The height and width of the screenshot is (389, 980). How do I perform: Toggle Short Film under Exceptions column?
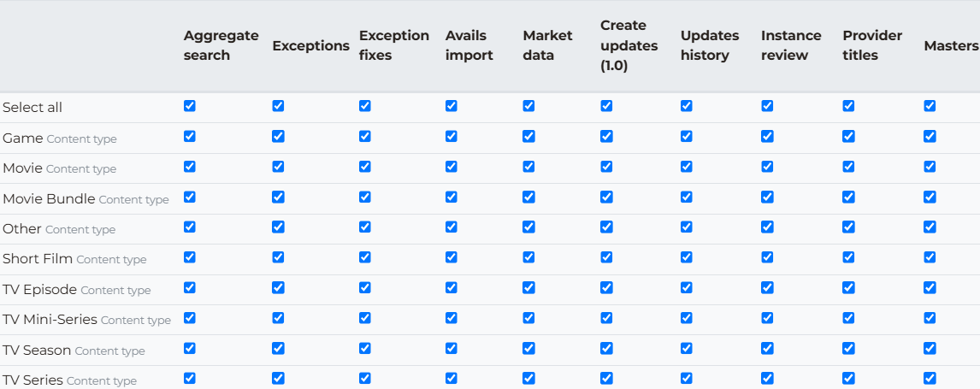click(278, 257)
